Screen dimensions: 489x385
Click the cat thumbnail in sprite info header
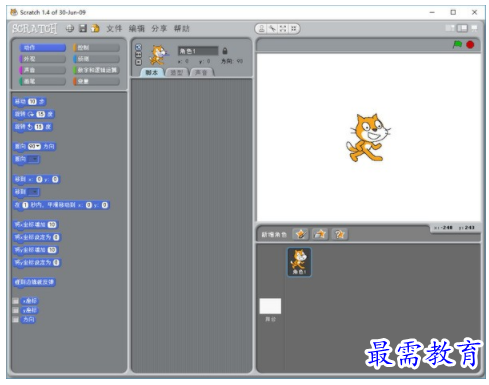click(158, 55)
